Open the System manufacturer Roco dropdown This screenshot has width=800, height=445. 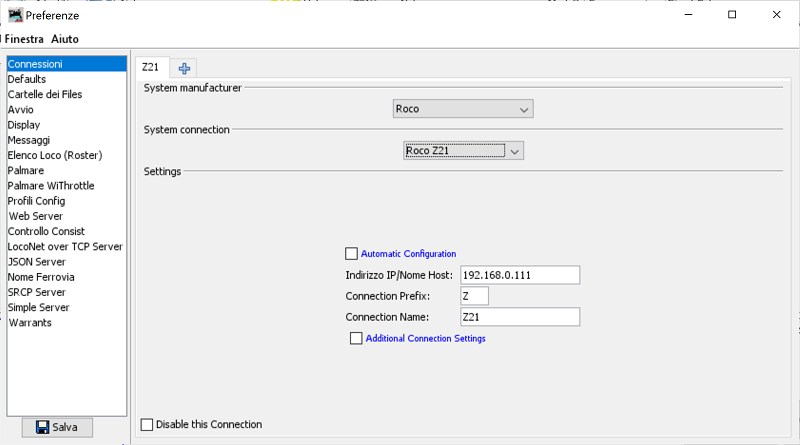pos(463,109)
